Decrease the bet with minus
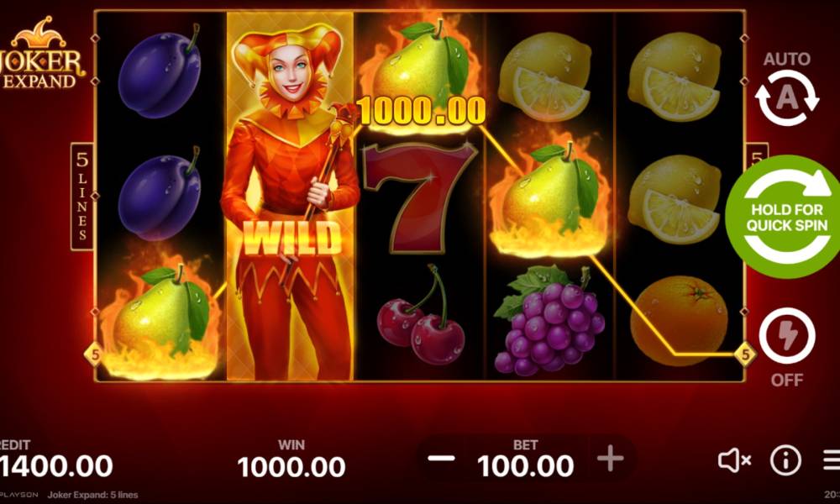Viewport: 840px width, 504px height. 442,459
